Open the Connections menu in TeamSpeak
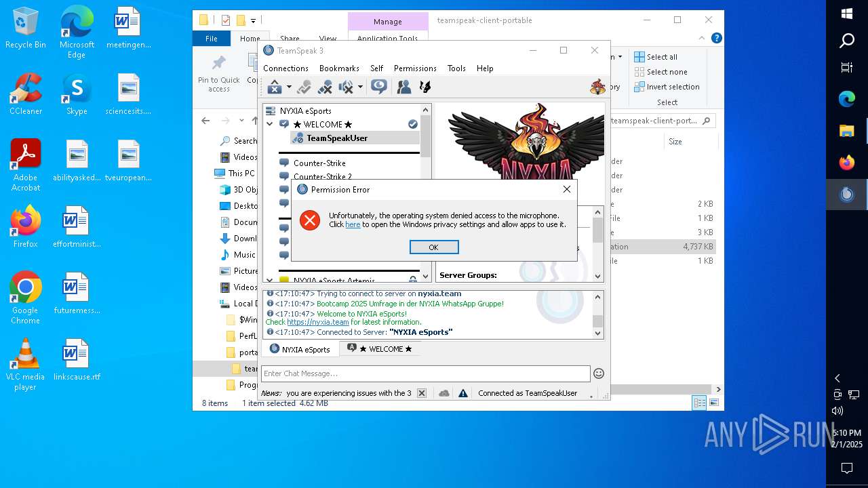Screen dimensions: 868x488 coord(285,68)
